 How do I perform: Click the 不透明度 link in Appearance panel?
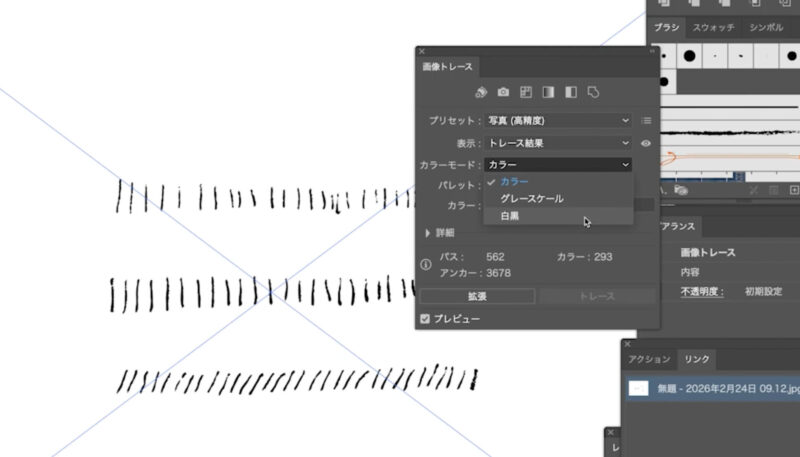coord(704,292)
